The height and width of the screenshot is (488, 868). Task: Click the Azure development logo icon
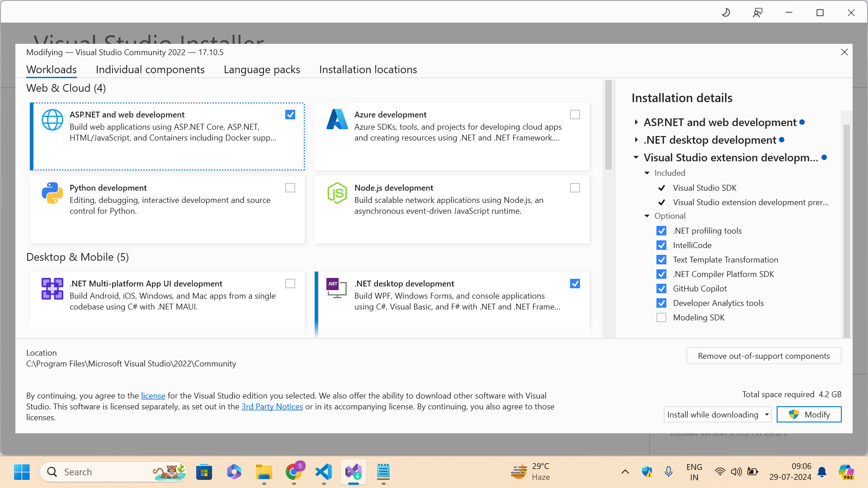pos(337,119)
